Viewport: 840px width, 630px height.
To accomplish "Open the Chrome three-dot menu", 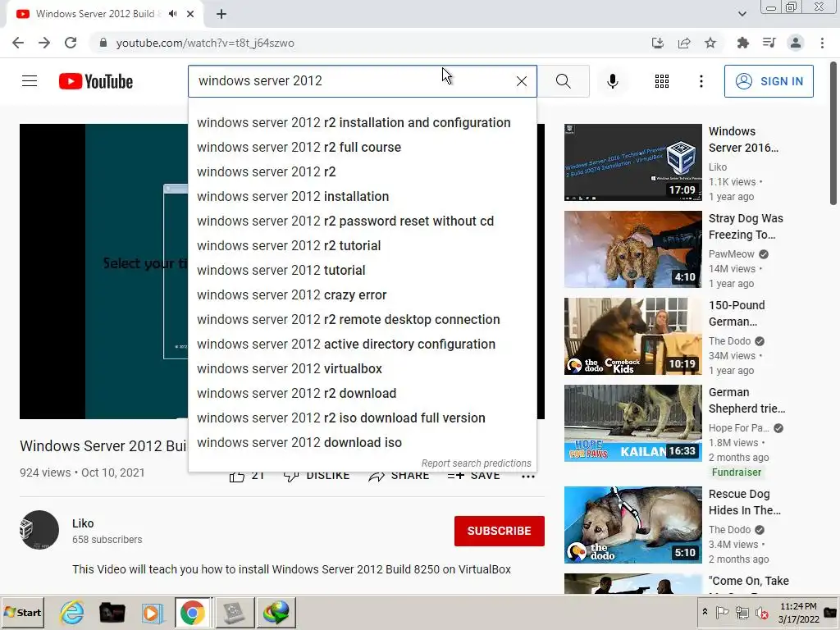I will (x=822, y=43).
